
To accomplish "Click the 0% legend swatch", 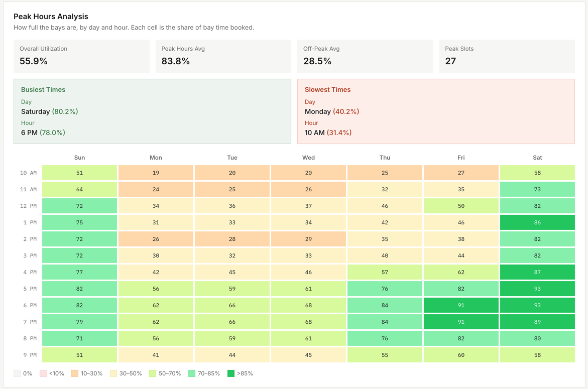I will pos(17,373).
